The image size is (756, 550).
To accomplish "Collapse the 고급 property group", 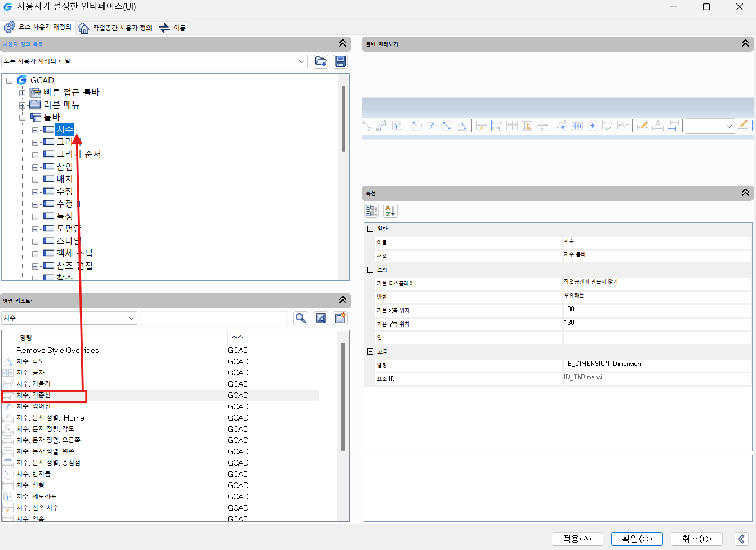I will pyautogui.click(x=370, y=351).
